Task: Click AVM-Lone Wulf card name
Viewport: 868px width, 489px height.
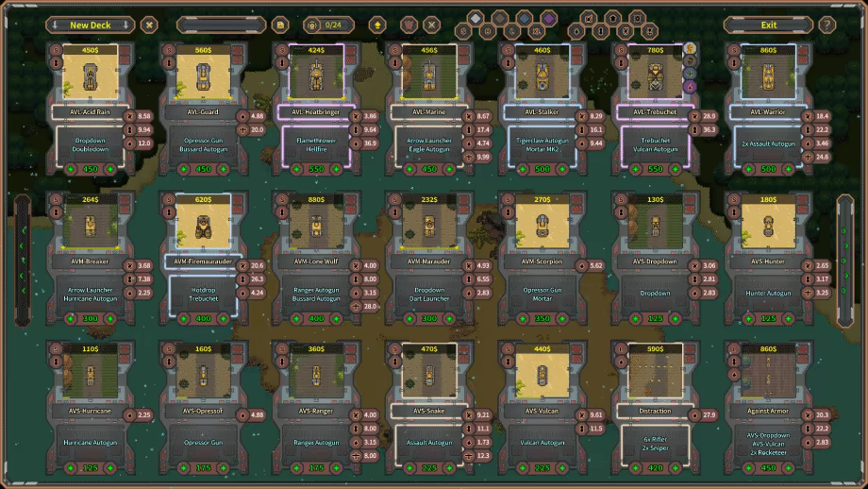Action: [316, 261]
